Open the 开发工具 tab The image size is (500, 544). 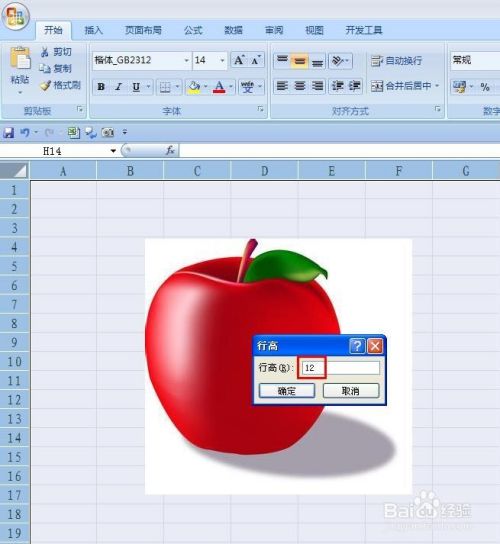click(364, 30)
